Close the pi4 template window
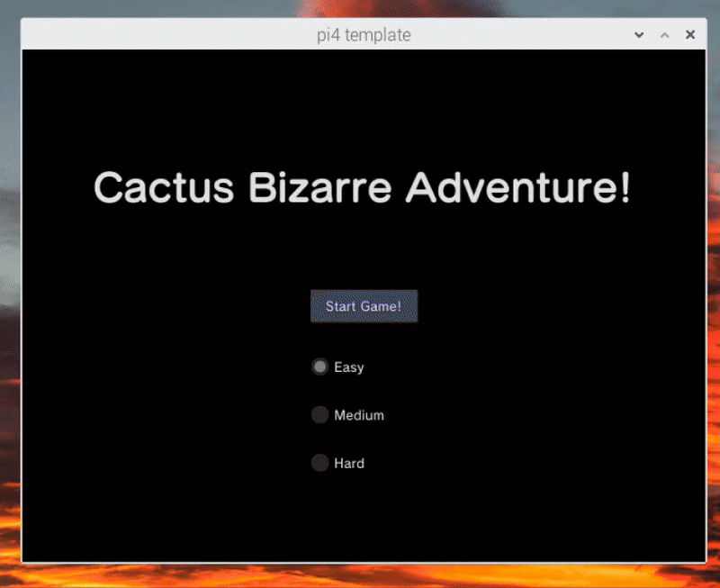Image resolution: width=720 pixels, height=588 pixels. tap(689, 34)
